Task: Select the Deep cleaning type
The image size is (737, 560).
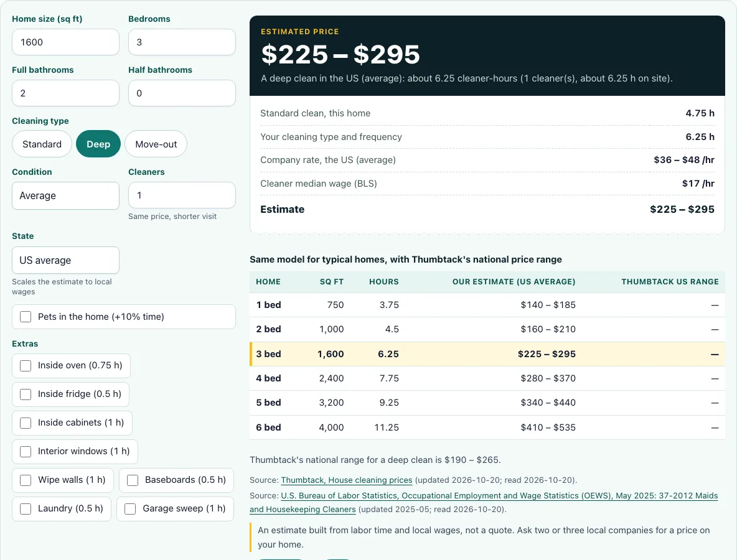Action: (98, 144)
